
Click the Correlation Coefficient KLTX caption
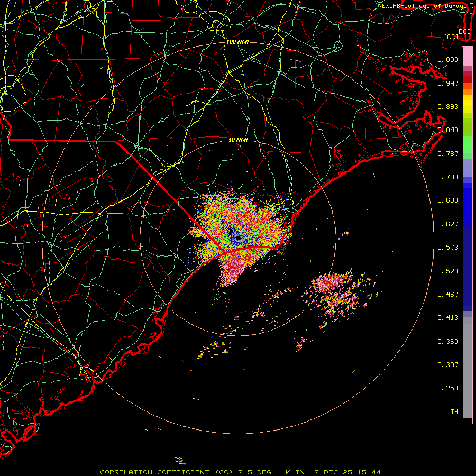pyautogui.click(x=240, y=472)
